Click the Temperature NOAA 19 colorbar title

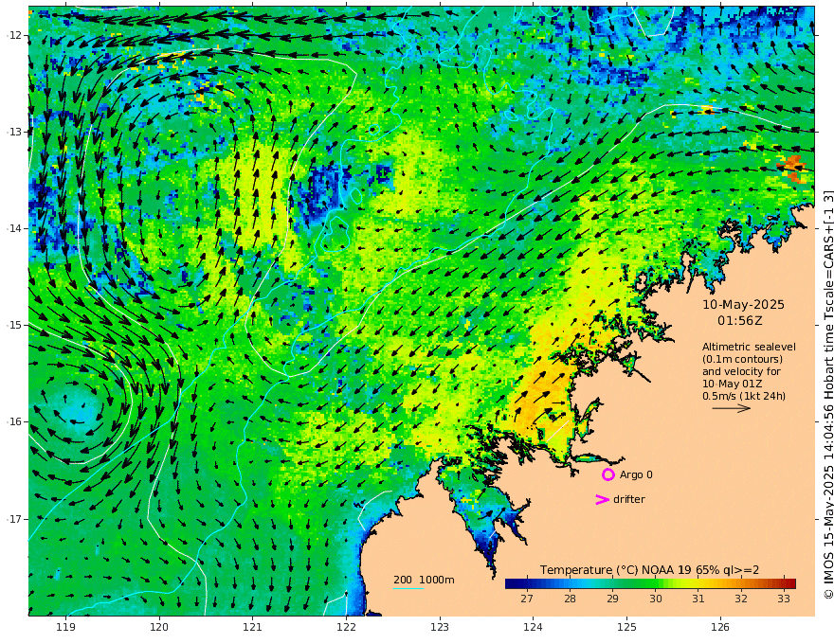point(649,570)
